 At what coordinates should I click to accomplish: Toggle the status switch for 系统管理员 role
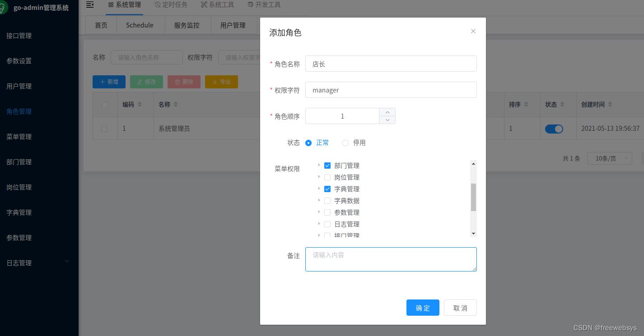[x=554, y=129]
